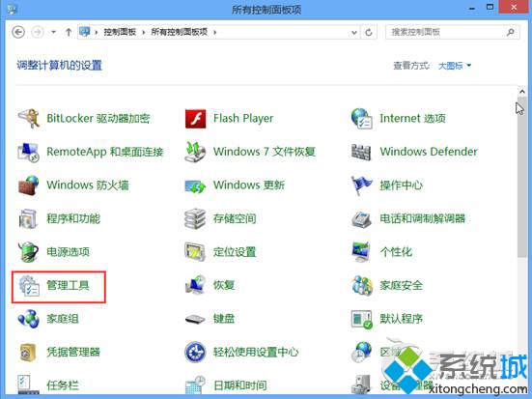Open the 操作中心 flag icon
This screenshot has width=532, height=399.
(x=362, y=185)
